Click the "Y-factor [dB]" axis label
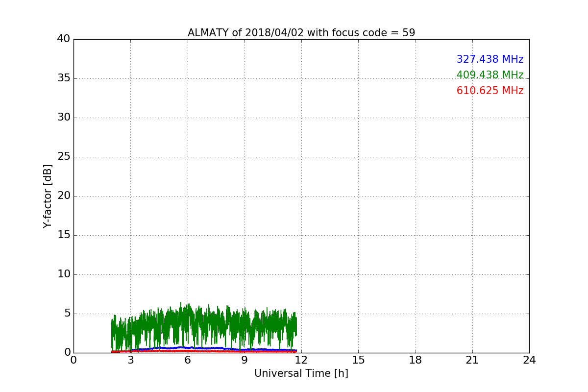This screenshot has height=392, width=588. pyautogui.click(x=48, y=196)
